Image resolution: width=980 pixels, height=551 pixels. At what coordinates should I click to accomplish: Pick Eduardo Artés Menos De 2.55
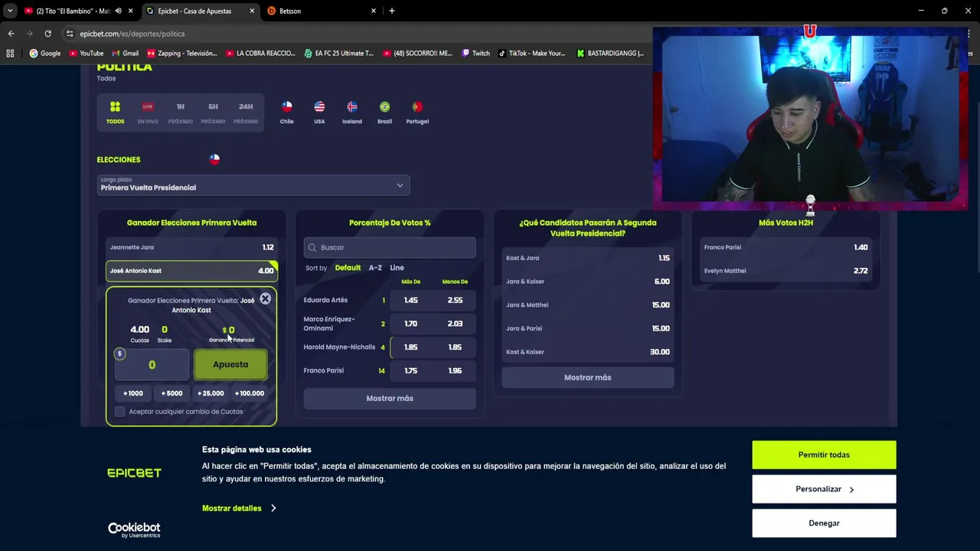click(455, 300)
